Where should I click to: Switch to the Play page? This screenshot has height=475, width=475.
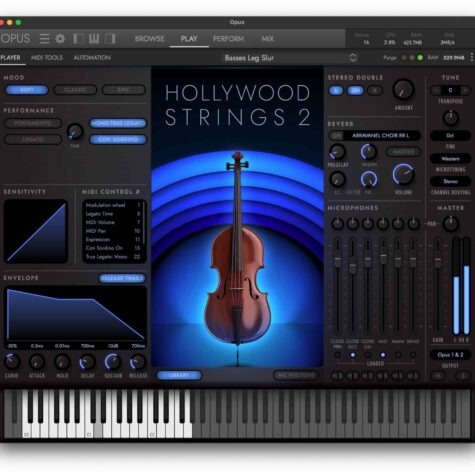pyautogui.click(x=189, y=39)
